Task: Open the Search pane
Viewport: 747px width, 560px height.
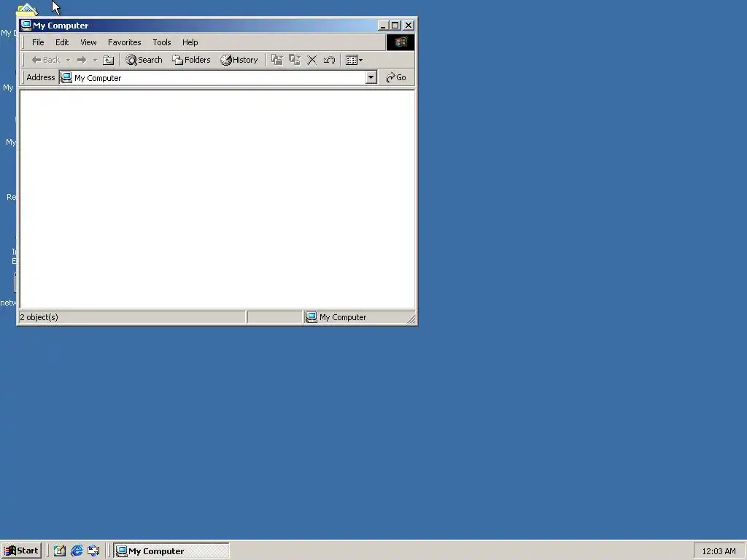Action: point(144,60)
